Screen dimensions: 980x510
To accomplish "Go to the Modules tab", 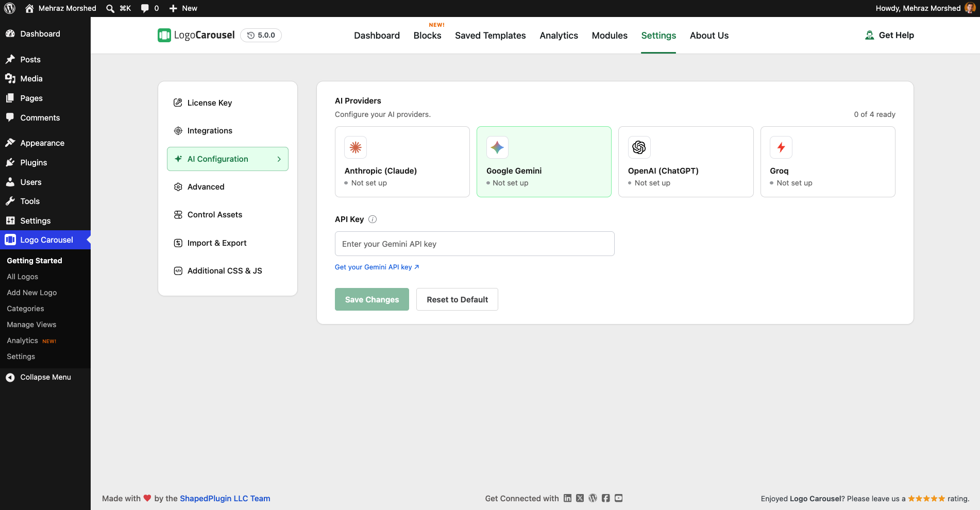I will point(610,36).
